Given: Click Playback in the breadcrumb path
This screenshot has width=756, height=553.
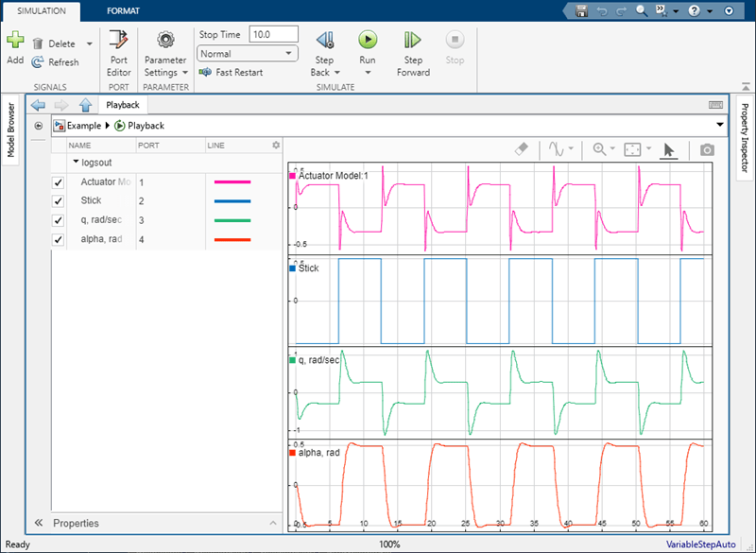Looking at the screenshot, I should [x=146, y=126].
